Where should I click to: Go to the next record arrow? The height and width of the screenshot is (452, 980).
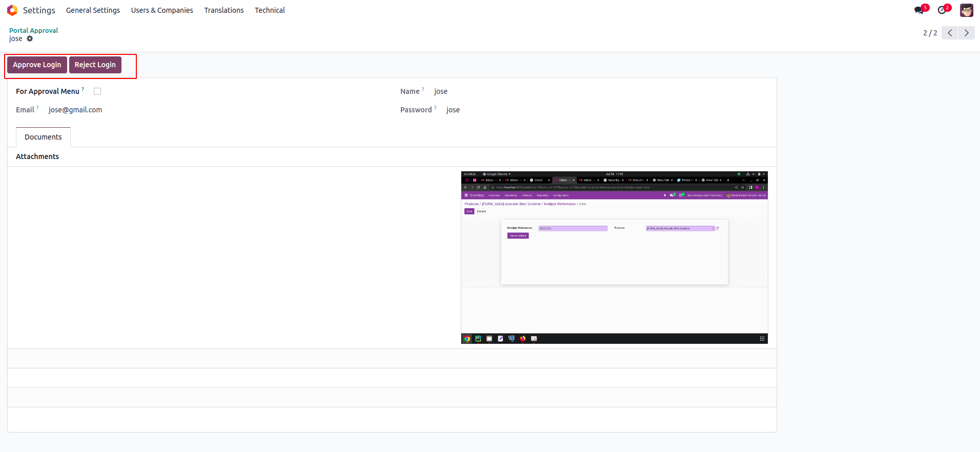coord(967,33)
